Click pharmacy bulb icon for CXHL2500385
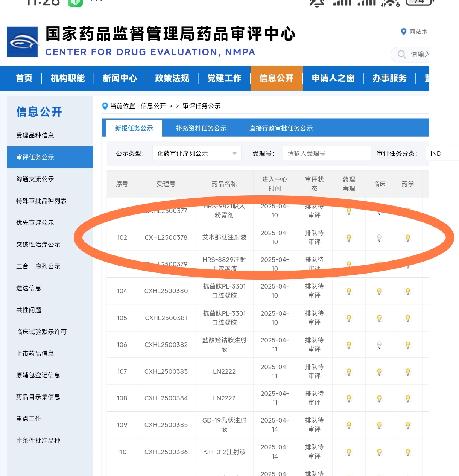 (x=408, y=425)
